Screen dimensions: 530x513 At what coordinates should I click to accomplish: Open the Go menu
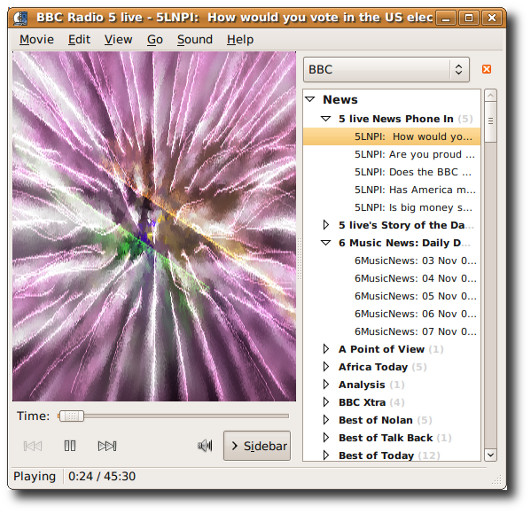[x=155, y=40]
